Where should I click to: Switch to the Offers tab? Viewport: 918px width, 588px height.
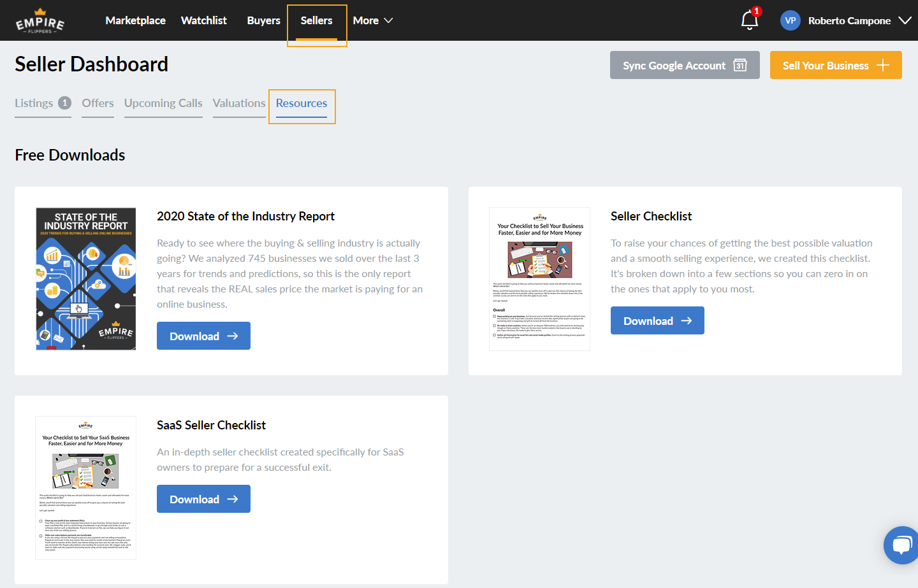click(98, 103)
